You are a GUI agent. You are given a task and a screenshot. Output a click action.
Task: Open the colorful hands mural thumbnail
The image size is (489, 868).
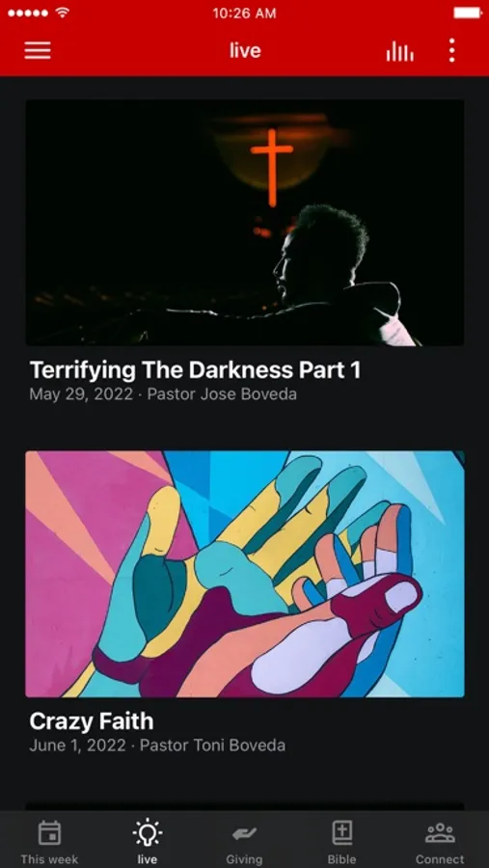point(245,574)
